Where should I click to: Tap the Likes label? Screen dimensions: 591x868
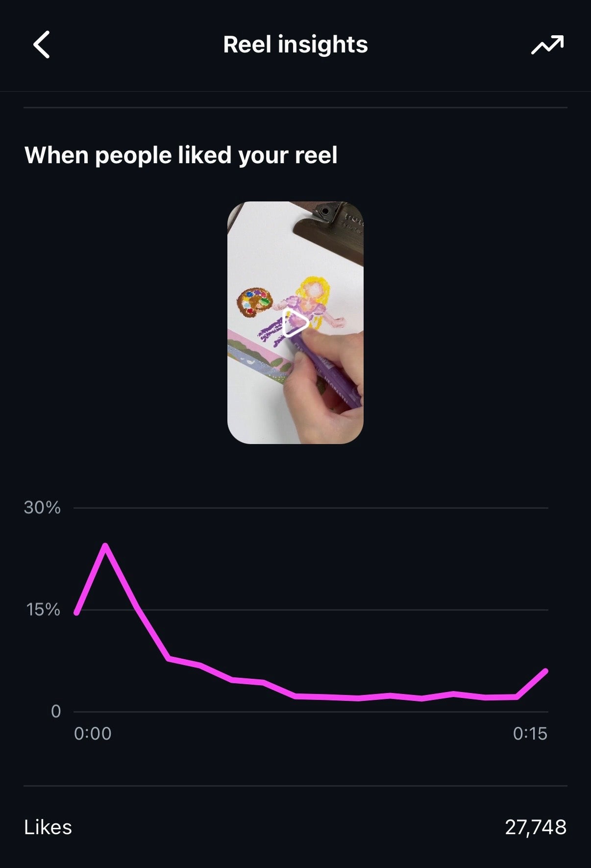click(48, 827)
